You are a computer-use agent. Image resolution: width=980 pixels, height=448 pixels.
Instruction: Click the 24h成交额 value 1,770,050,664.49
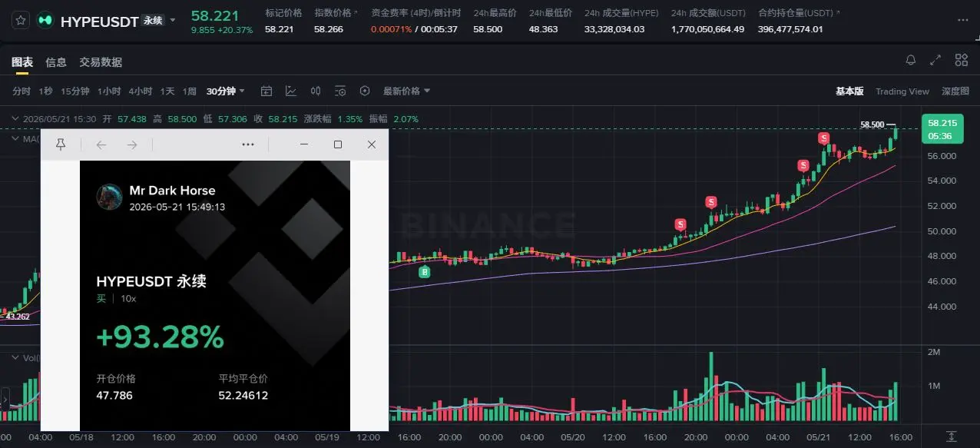click(x=707, y=29)
